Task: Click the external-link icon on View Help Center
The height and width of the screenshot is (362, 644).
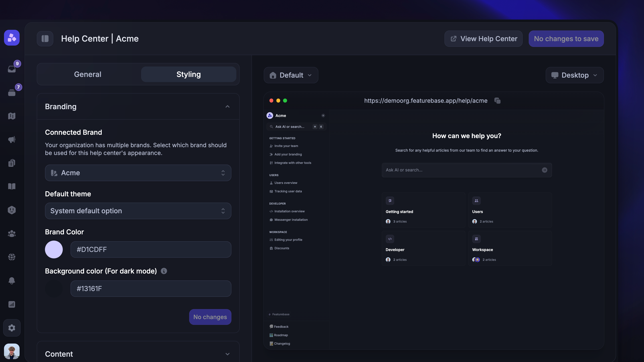Action: [454, 39]
